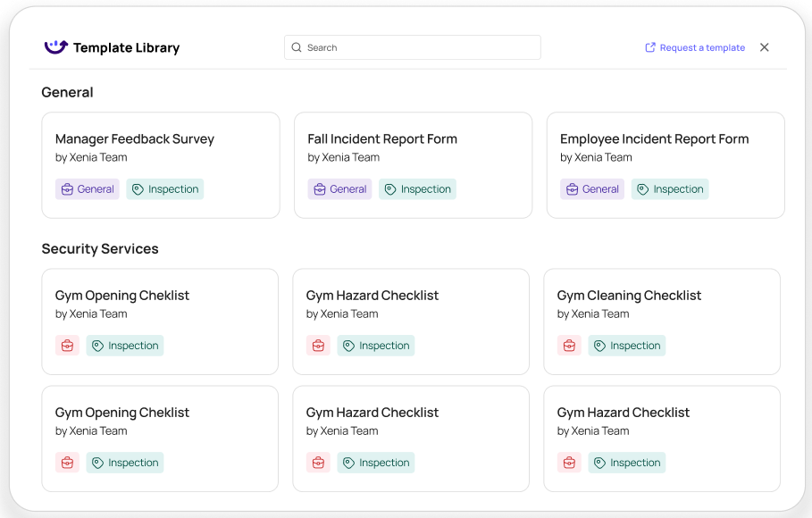Open Employee Incident Report Form title

tap(654, 138)
